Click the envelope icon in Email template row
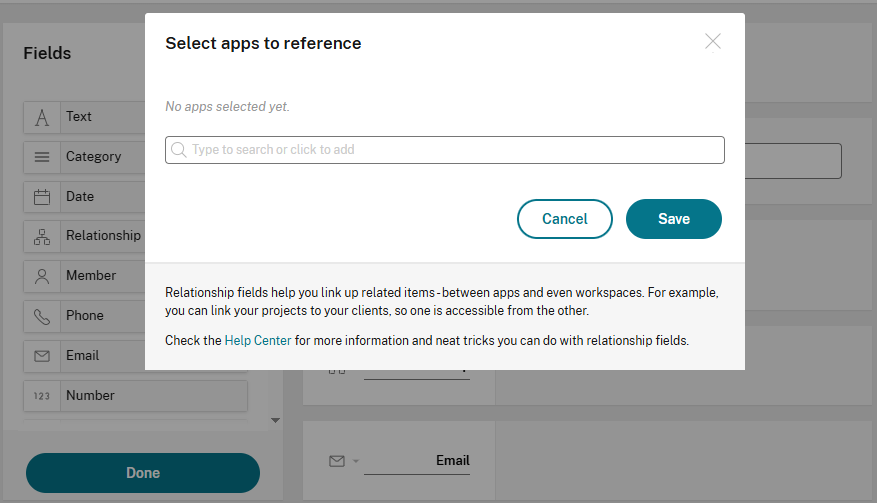 coord(337,461)
